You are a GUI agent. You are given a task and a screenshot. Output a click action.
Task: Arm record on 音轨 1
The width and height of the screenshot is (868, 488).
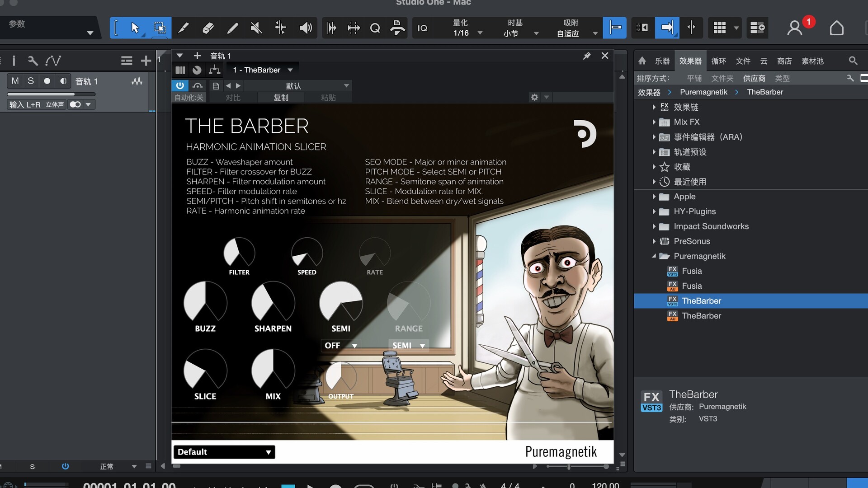click(47, 81)
